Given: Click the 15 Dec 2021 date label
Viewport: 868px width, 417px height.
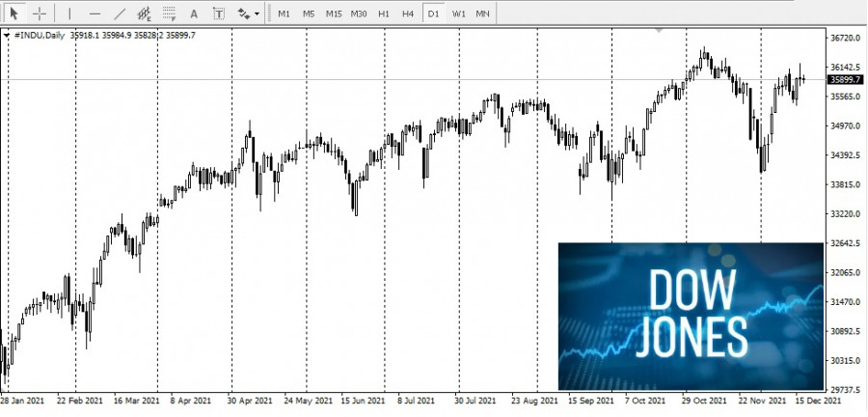Looking at the screenshot, I should click(x=818, y=400).
